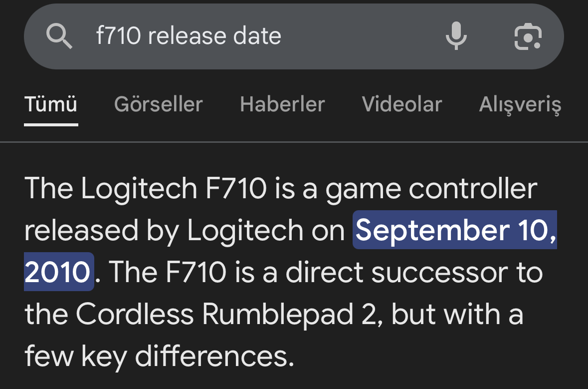Click "Logitech F710" in the snippet

[173, 188]
